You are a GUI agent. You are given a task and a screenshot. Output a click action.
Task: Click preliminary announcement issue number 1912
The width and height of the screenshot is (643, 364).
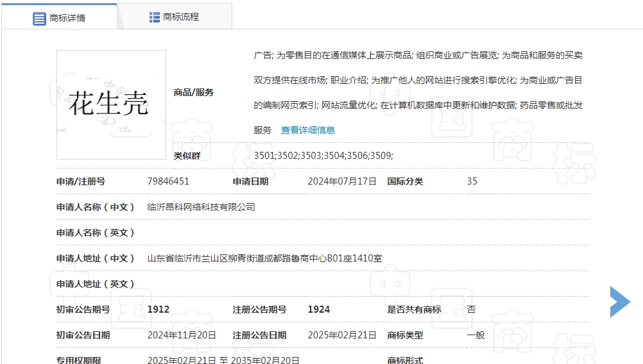(159, 310)
